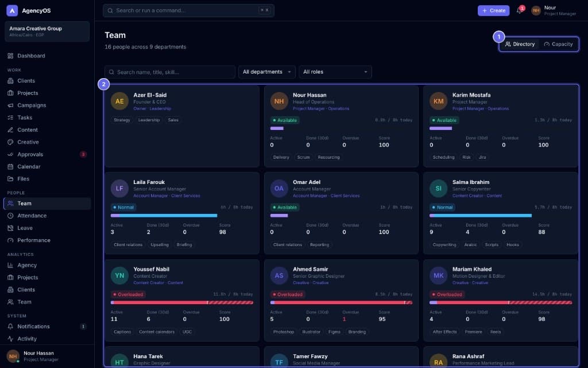
Task: Click the Nour Hassan card name
Action: 310,95
